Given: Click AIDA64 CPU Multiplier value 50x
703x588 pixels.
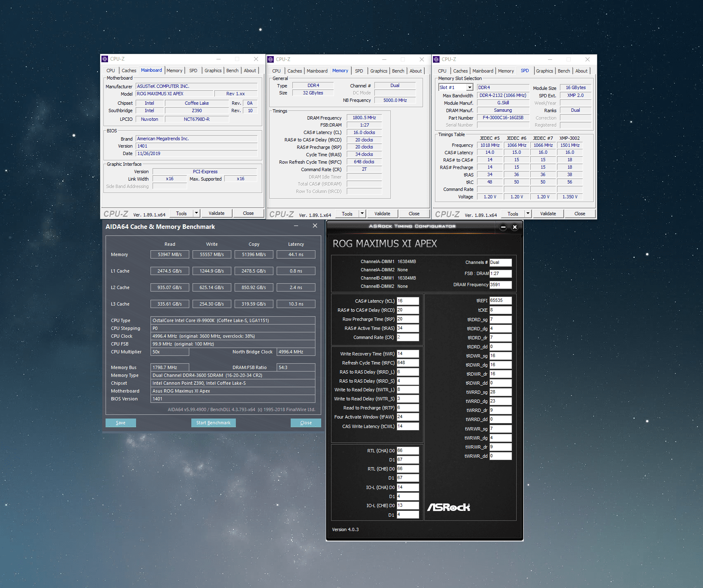Looking at the screenshot, I should [170, 352].
